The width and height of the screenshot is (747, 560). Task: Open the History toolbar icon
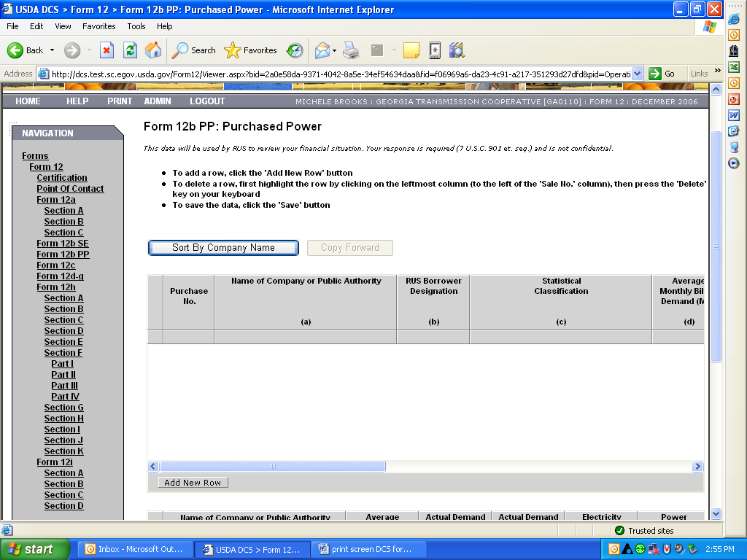coord(295,50)
